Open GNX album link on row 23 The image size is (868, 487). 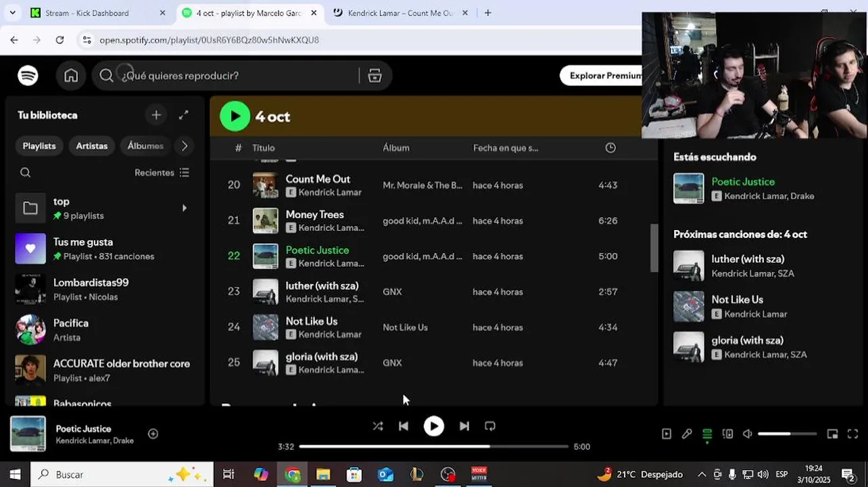tap(392, 292)
